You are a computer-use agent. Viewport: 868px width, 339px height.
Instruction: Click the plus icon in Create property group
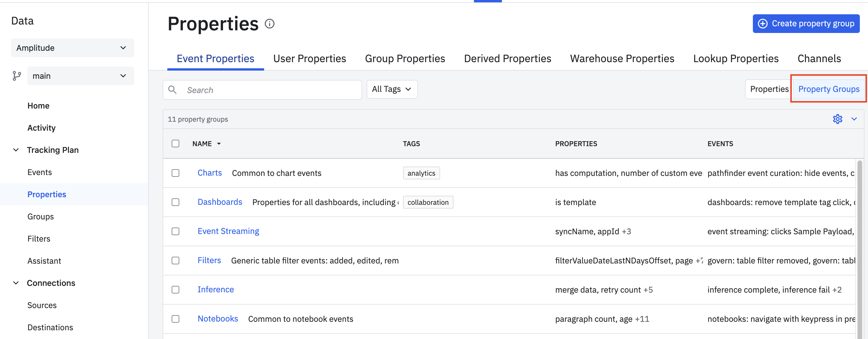click(763, 24)
